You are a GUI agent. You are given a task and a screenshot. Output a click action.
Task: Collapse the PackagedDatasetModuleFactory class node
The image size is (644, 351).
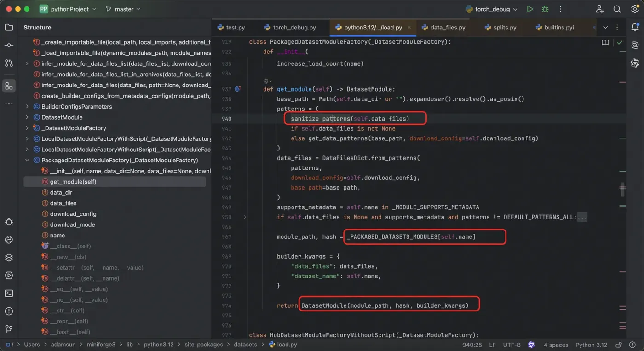coord(27,160)
